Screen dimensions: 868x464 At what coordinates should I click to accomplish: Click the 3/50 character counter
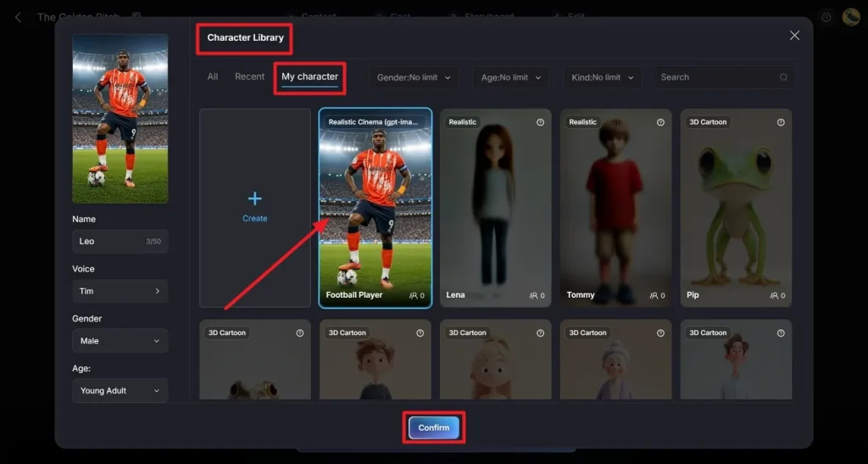click(153, 242)
